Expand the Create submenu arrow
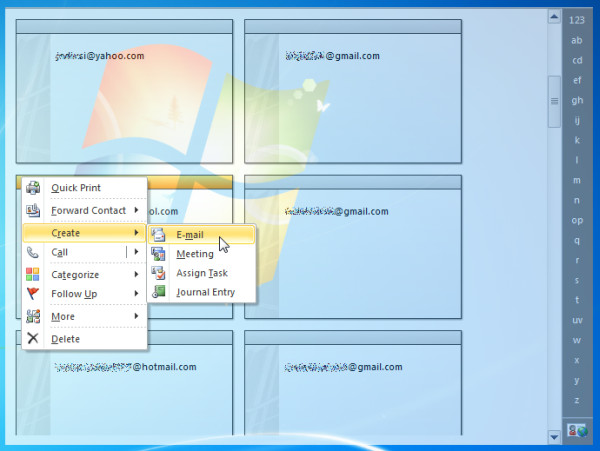Image resolution: width=600 pixels, height=451 pixels. 136,233
